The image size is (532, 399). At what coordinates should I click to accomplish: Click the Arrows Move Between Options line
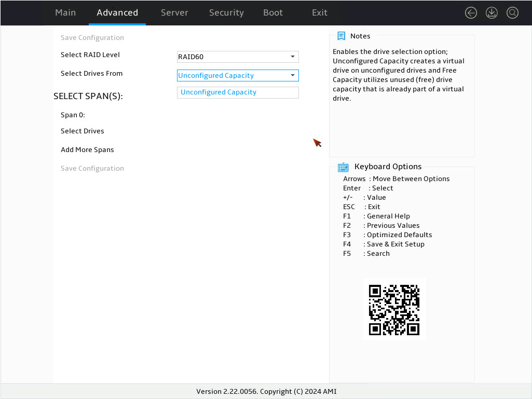[x=397, y=179]
